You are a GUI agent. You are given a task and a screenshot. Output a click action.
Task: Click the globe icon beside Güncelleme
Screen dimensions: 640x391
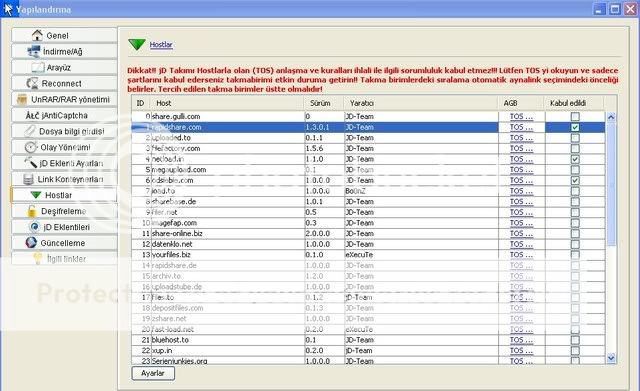pos(31,243)
